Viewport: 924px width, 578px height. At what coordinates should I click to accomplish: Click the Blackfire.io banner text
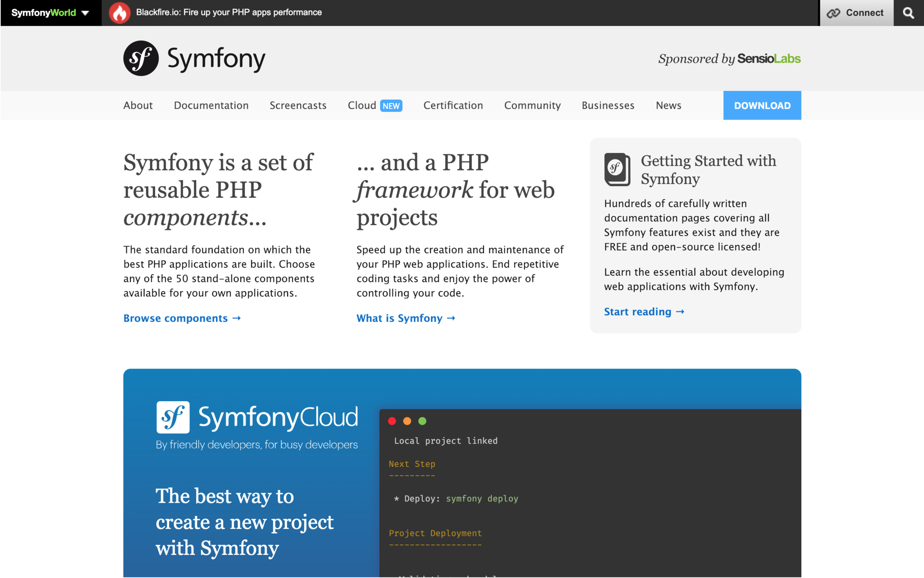coord(229,12)
